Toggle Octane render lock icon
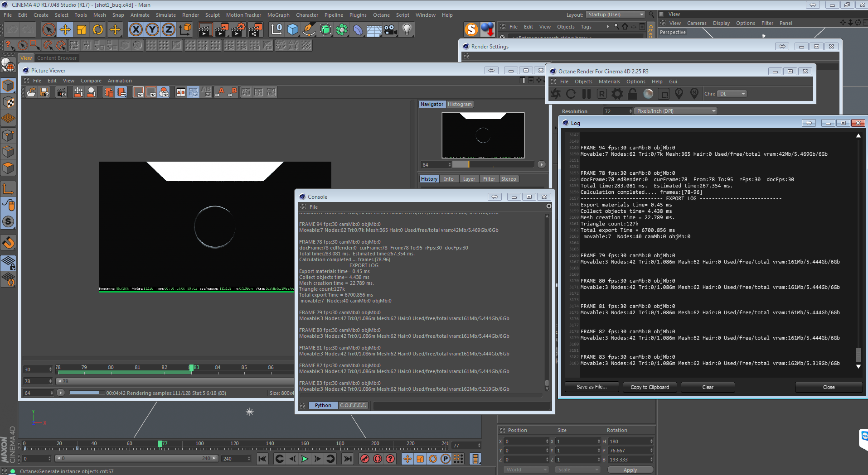Image resolution: width=868 pixels, height=475 pixels. pos(633,94)
